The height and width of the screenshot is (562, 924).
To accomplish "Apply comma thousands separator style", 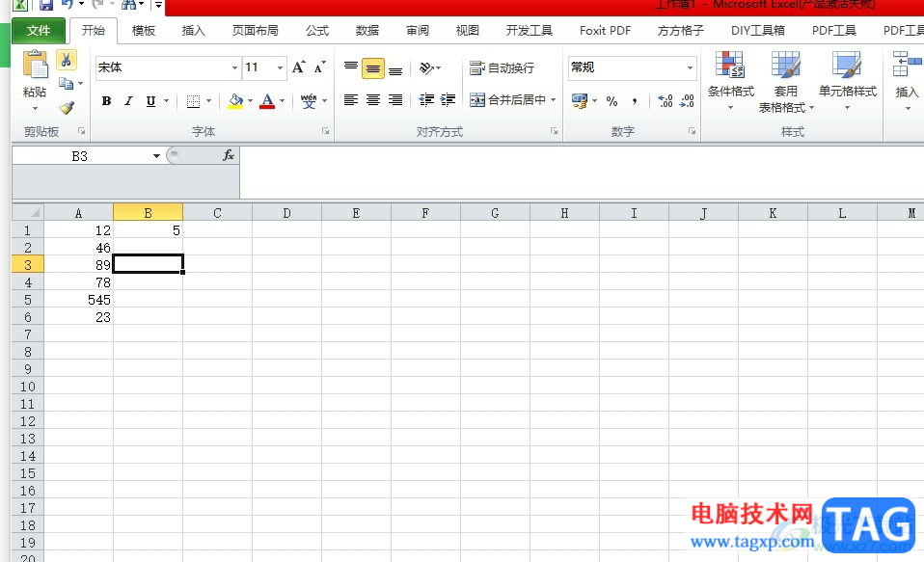I will click(x=634, y=101).
